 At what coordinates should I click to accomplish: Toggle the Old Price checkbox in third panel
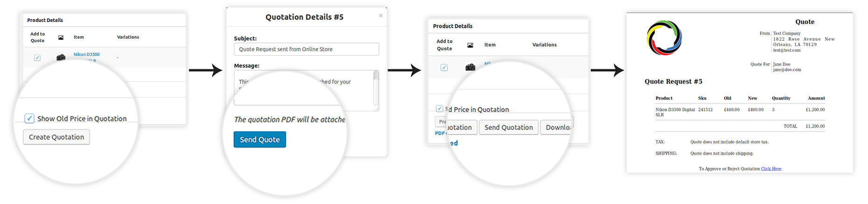click(439, 109)
